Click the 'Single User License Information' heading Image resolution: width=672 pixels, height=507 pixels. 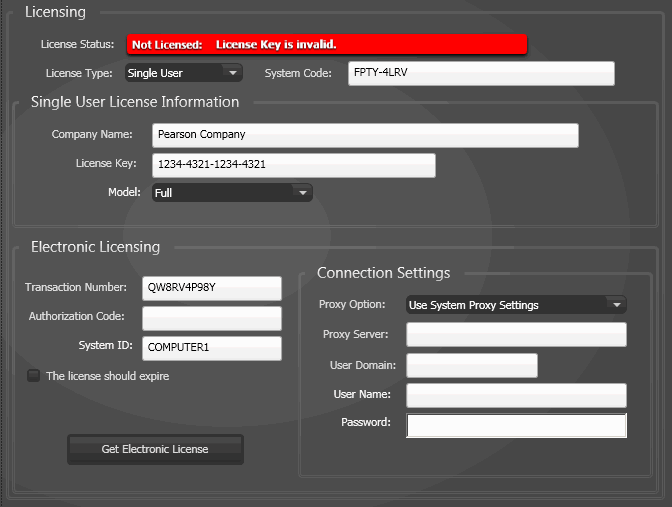(x=135, y=102)
